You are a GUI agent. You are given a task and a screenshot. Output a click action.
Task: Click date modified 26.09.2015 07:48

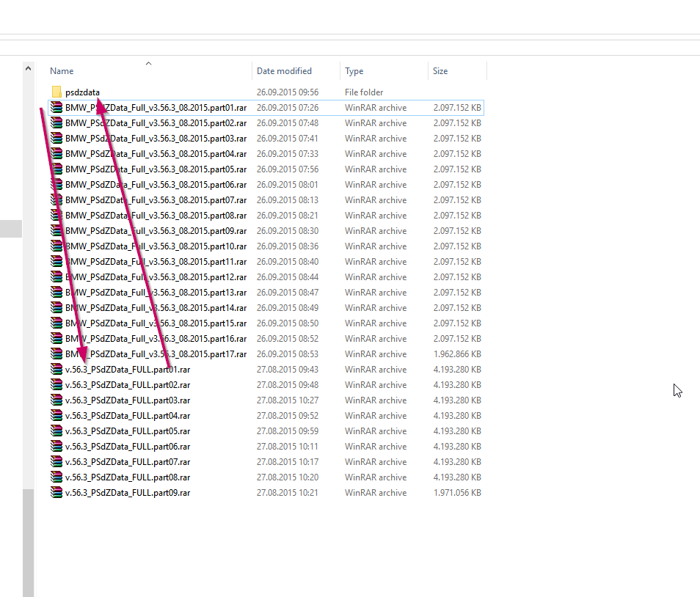[288, 122]
